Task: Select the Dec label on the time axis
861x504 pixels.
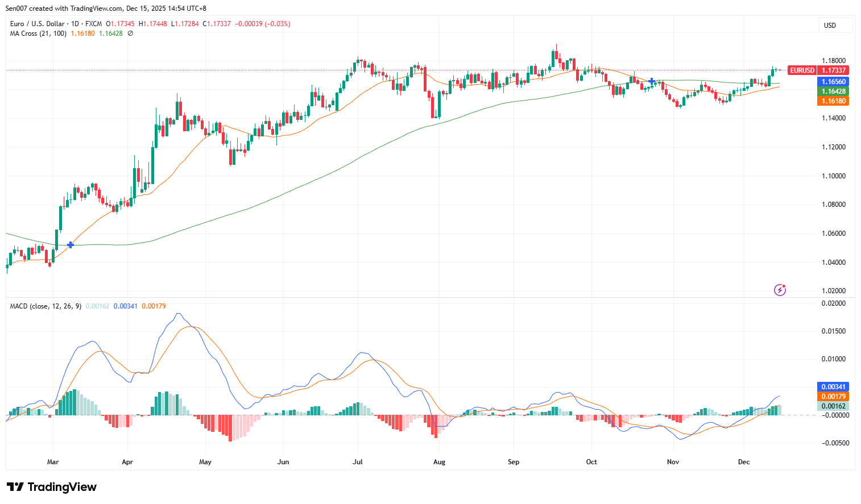Action: [743, 462]
